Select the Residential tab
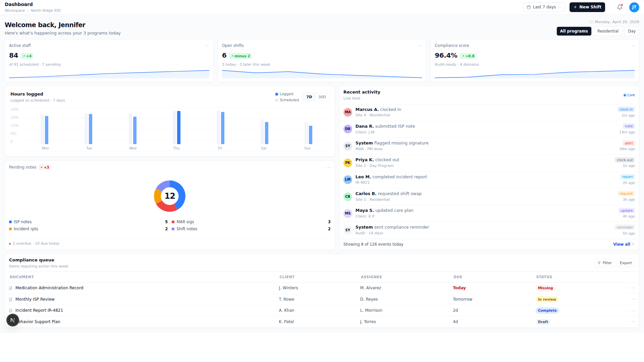 coord(608,31)
